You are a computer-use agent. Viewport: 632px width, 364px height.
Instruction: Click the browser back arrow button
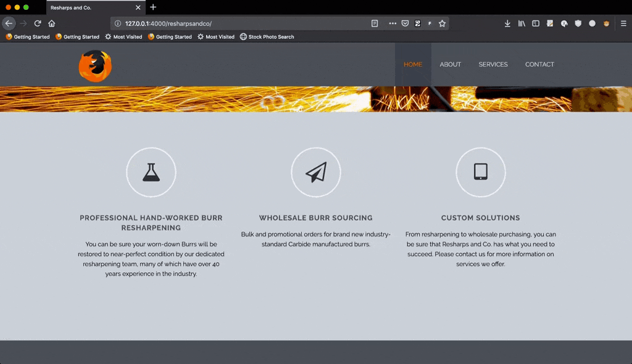tap(9, 23)
